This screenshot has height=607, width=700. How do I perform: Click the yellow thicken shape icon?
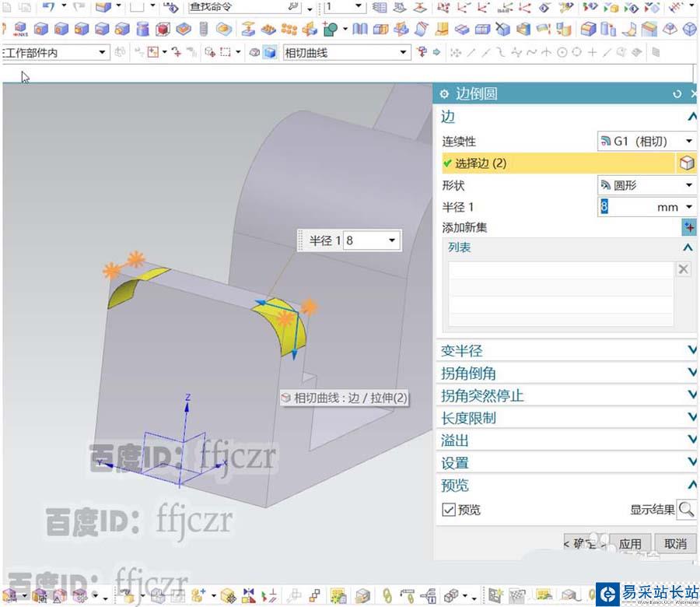(x=442, y=30)
